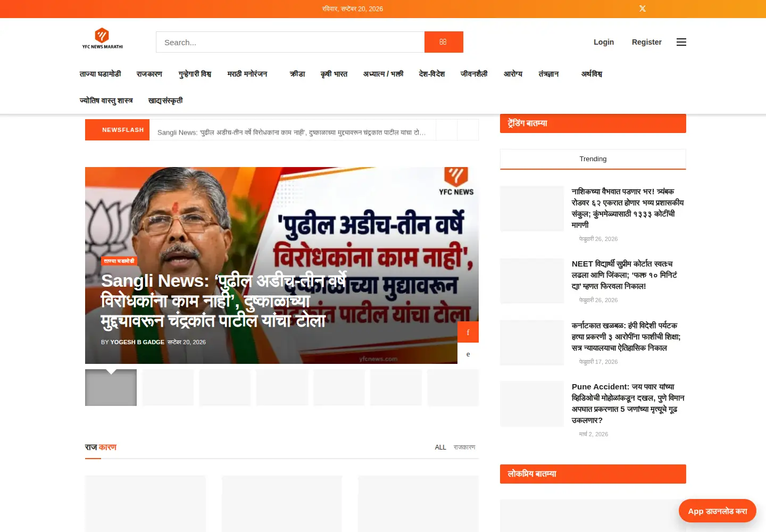This screenshot has height=532, width=766.
Task: Select अध्यात्म / भक्ती menu item
Action: point(384,74)
